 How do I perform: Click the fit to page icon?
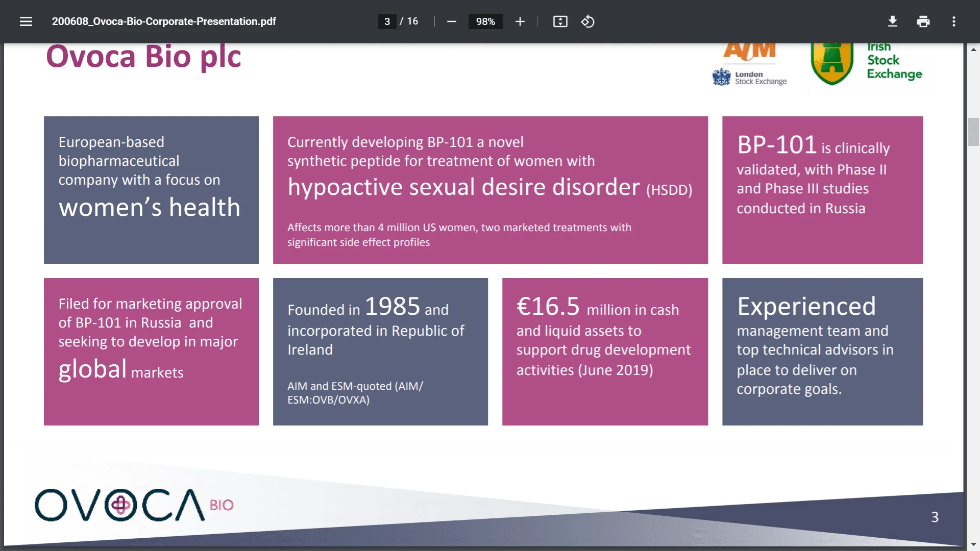pos(560,21)
